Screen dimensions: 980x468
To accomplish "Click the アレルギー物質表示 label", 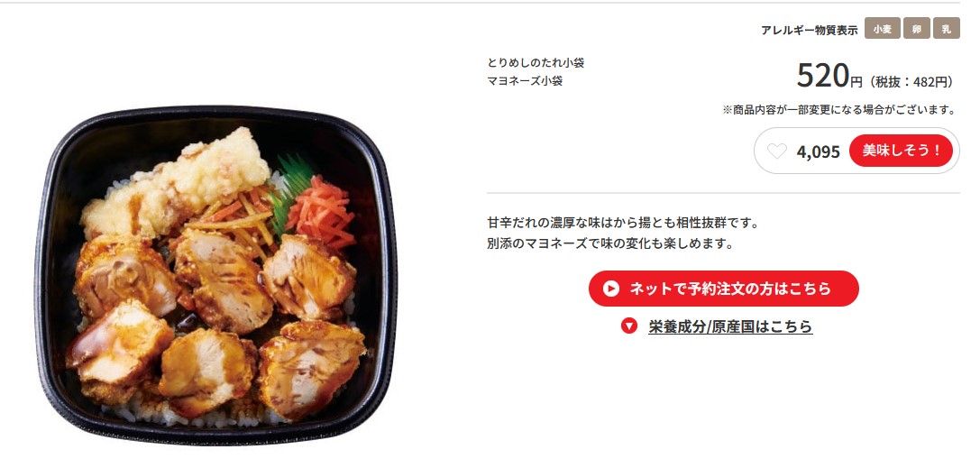I will click(x=810, y=30).
